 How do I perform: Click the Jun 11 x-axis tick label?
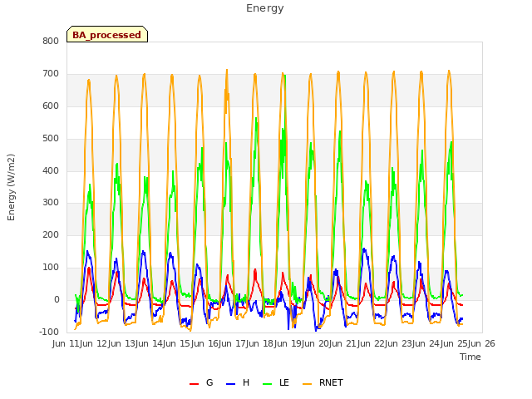click(x=66, y=343)
